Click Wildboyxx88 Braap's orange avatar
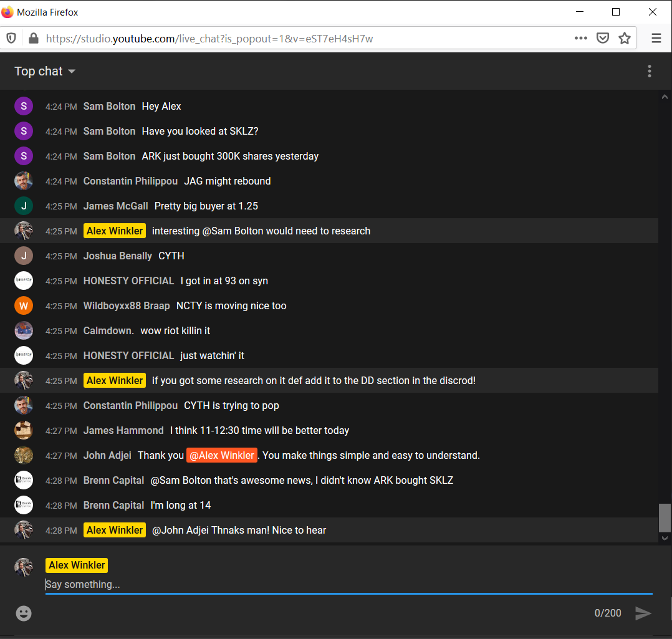The width and height of the screenshot is (672, 639). (x=24, y=305)
